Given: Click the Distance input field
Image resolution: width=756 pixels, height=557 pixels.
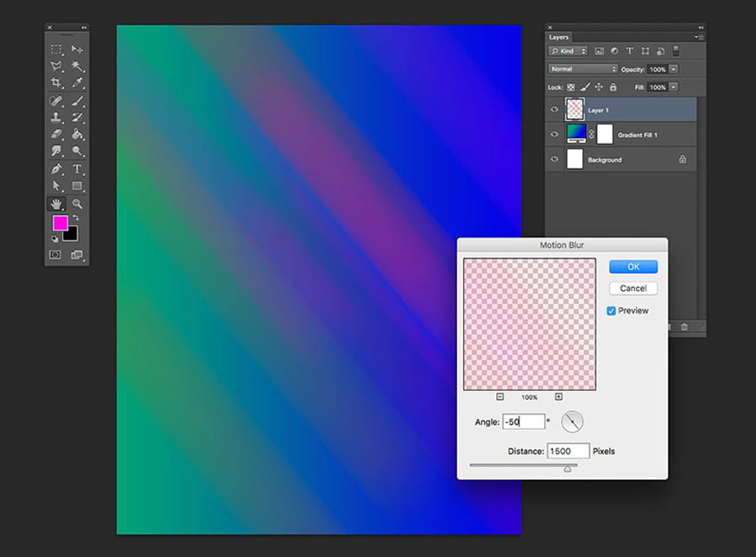Looking at the screenshot, I should pyautogui.click(x=568, y=451).
